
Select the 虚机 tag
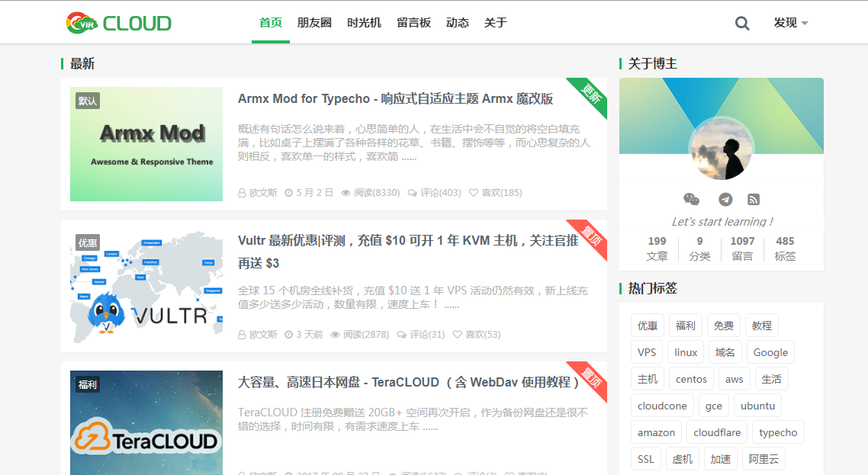click(x=682, y=458)
